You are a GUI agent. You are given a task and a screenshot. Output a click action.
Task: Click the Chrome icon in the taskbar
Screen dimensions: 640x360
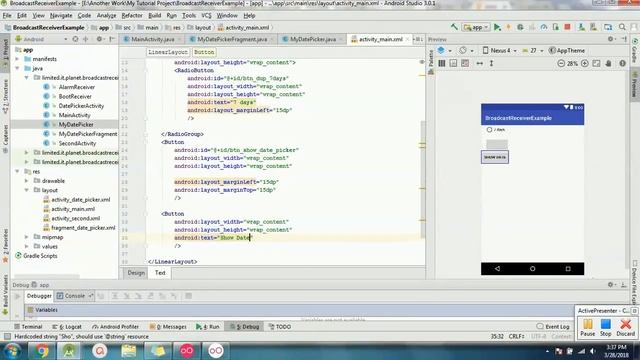pos(41,351)
